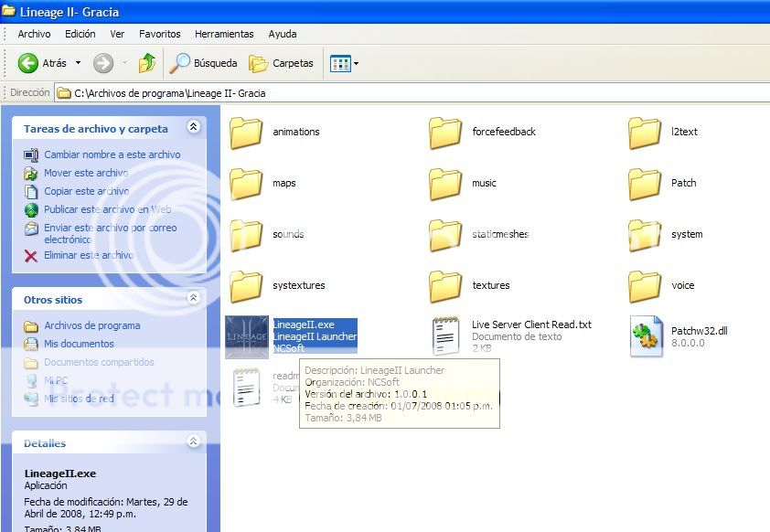The height and width of the screenshot is (532, 770).
Task: Click Publicar este archivo en Web link
Action: click(x=108, y=209)
